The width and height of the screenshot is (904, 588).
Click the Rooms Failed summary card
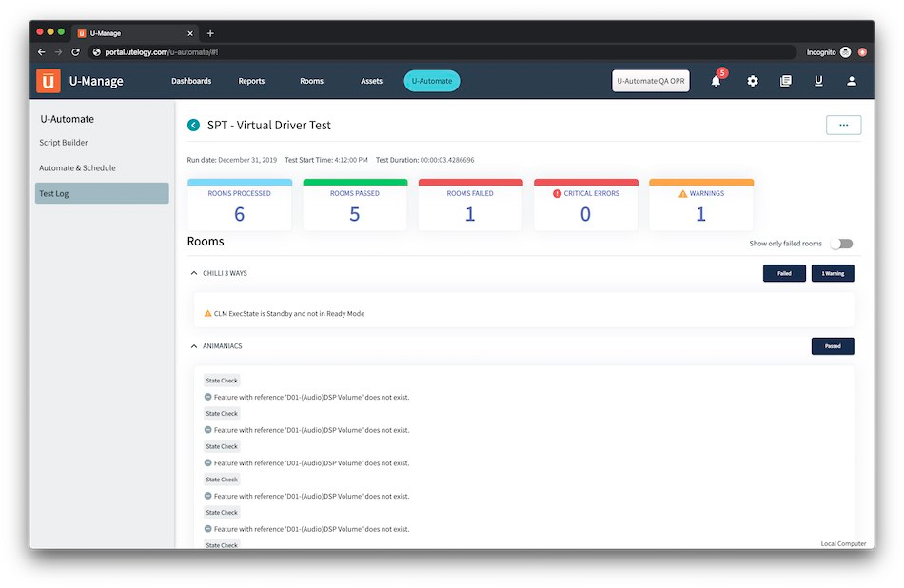tap(470, 205)
